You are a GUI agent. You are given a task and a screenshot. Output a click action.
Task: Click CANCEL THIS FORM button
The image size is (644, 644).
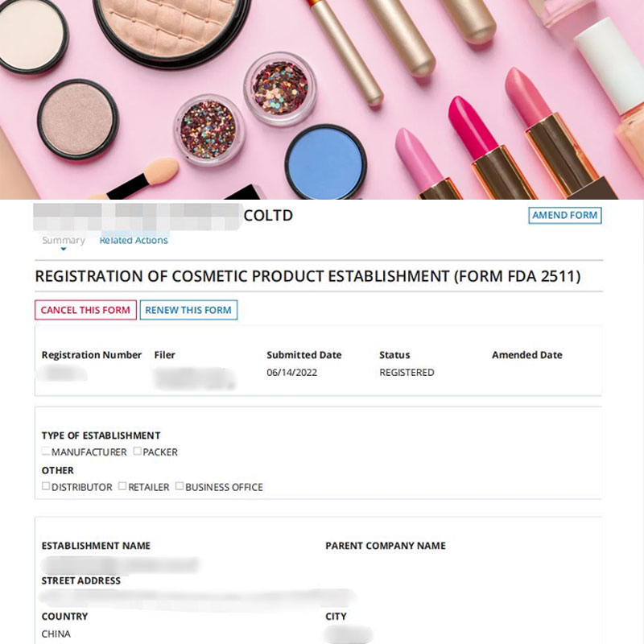click(x=85, y=310)
